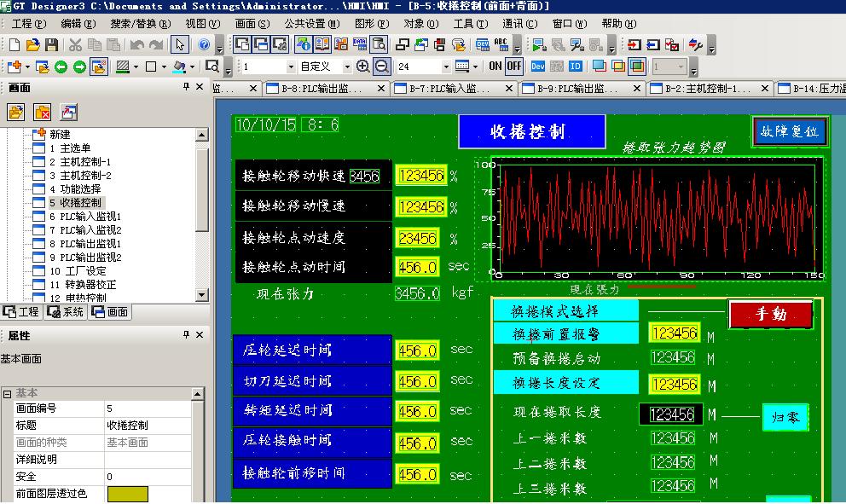Click the green previous screen arrow
Viewport: 846px width, 504px height.
coord(61,67)
